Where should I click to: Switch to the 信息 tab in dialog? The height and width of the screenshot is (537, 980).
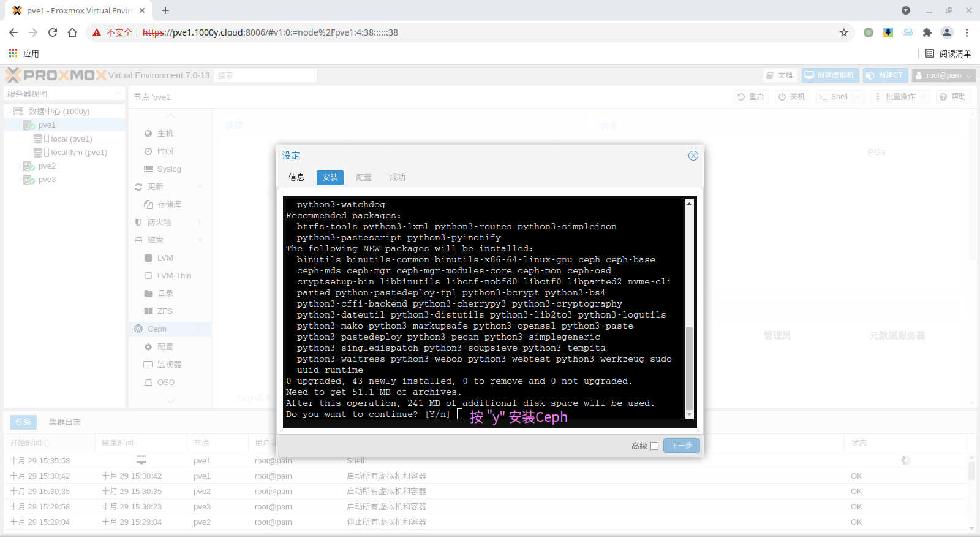click(296, 178)
